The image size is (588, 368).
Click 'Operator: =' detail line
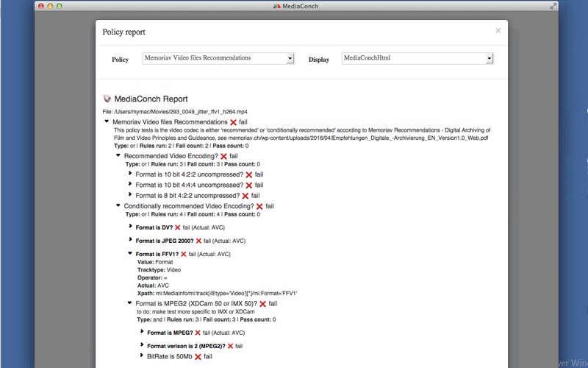(x=152, y=277)
